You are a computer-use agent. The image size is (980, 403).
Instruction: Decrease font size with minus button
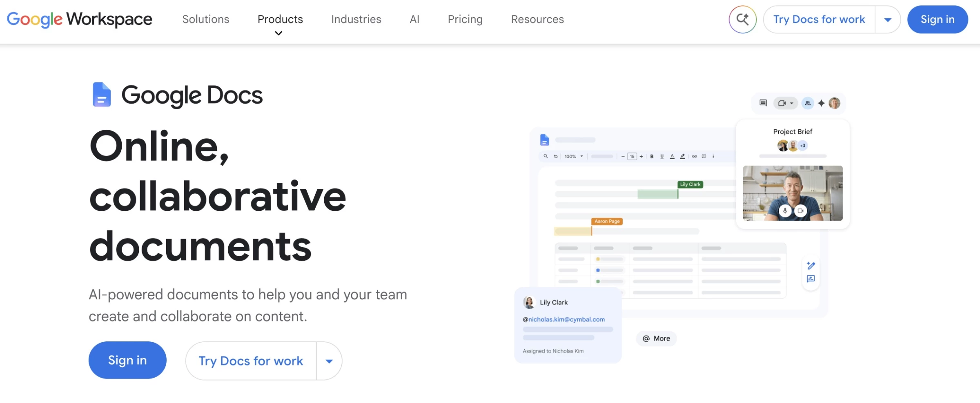[623, 156]
